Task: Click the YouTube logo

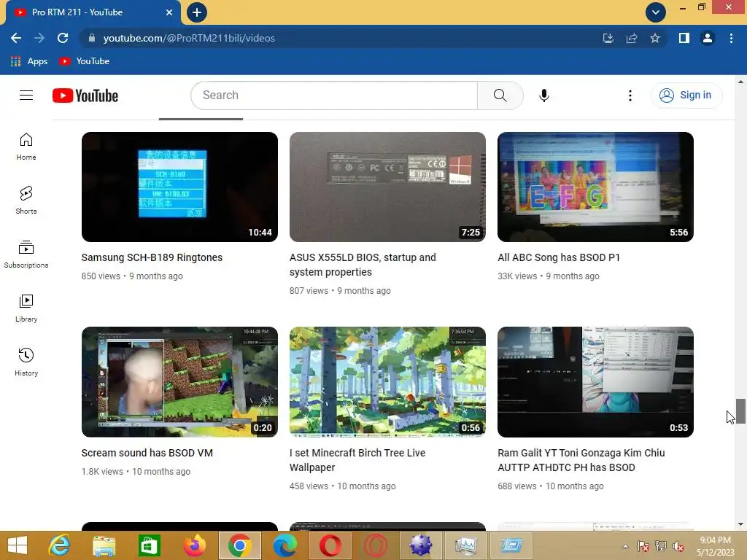Action: (x=85, y=96)
